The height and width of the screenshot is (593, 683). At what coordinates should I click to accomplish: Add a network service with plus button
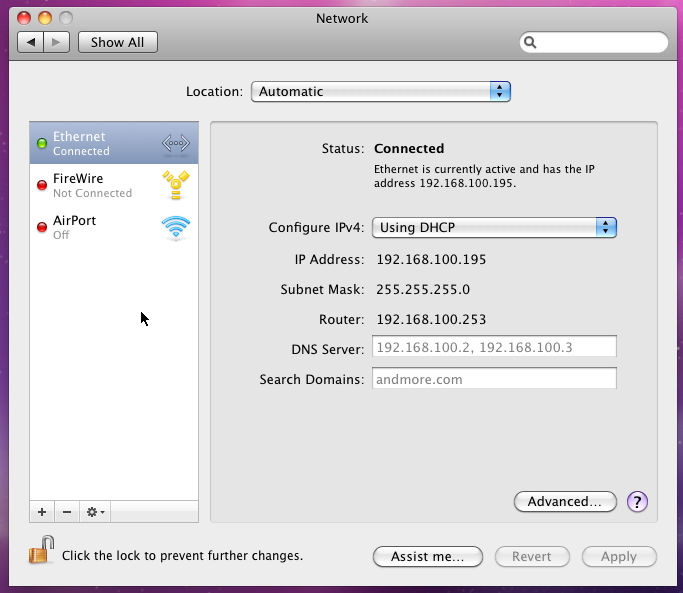(x=42, y=511)
